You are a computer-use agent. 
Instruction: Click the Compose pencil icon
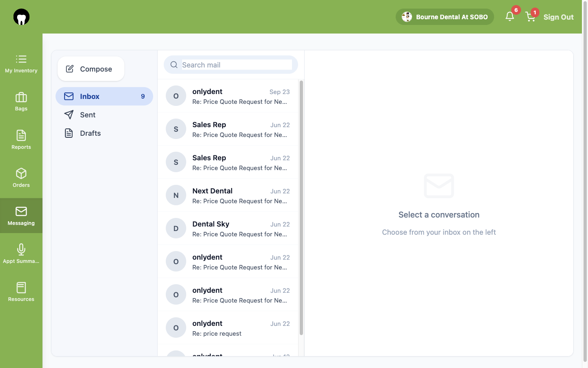point(70,69)
